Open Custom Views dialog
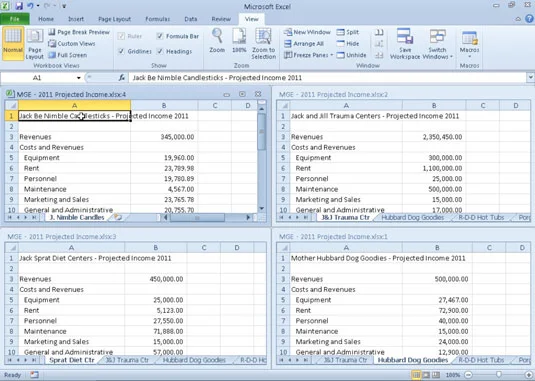Image resolution: width=535 pixels, height=381 pixels. coord(72,44)
